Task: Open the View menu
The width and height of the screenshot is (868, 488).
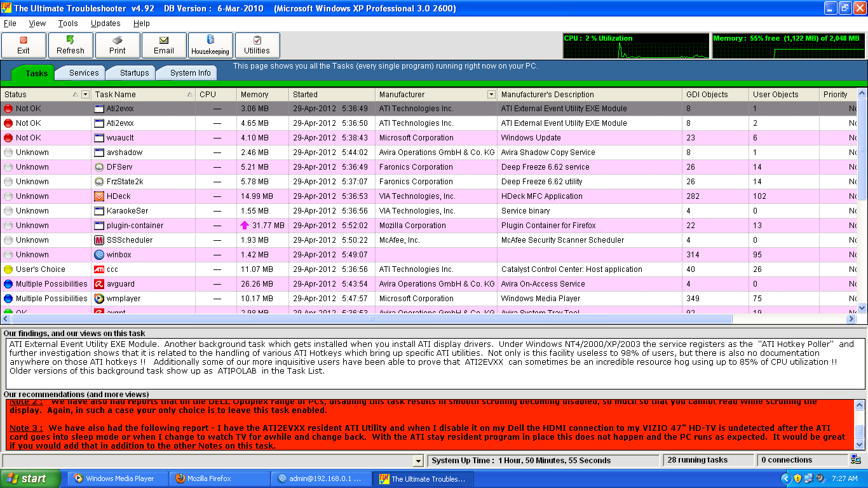Action: [37, 24]
